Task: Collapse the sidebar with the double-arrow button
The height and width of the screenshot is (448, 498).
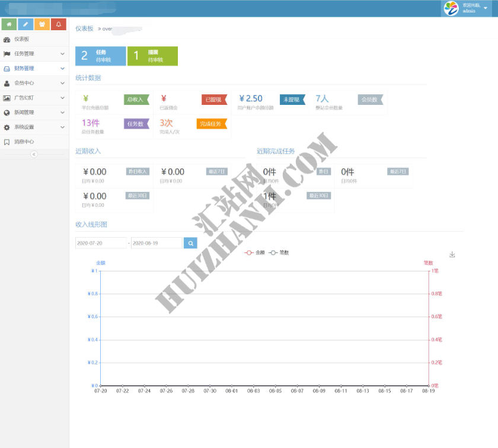Action: [34, 154]
